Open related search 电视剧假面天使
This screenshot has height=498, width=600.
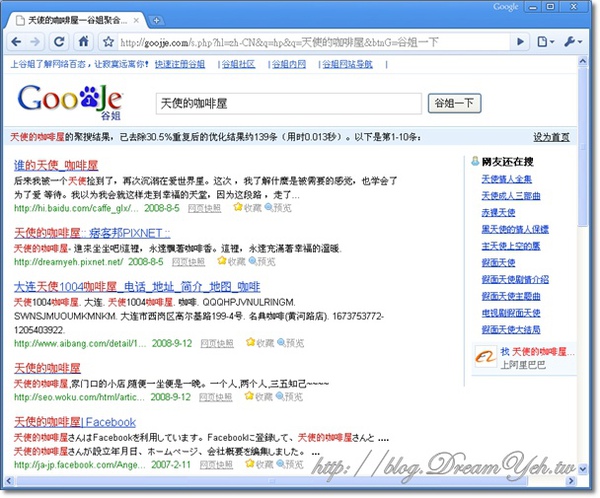tap(511, 313)
